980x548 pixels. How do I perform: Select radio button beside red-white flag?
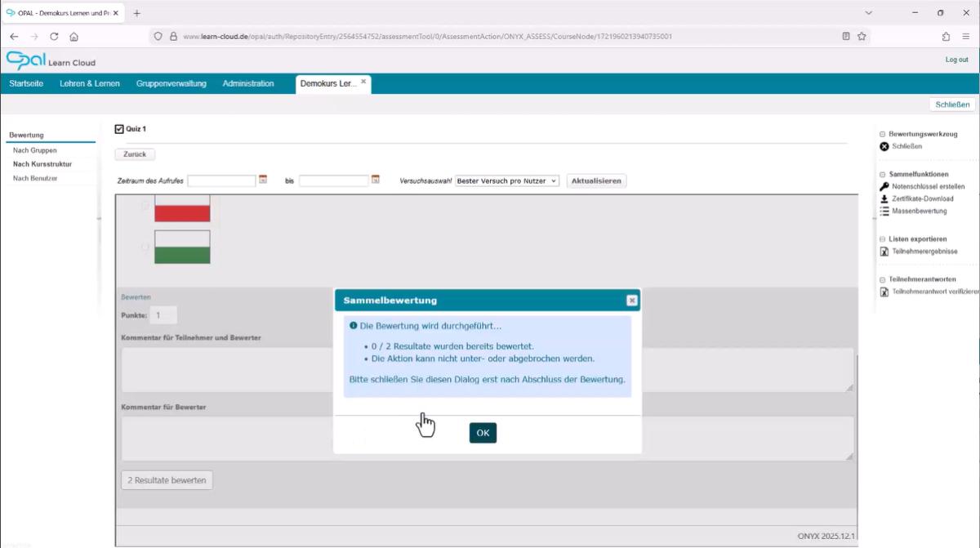point(145,207)
